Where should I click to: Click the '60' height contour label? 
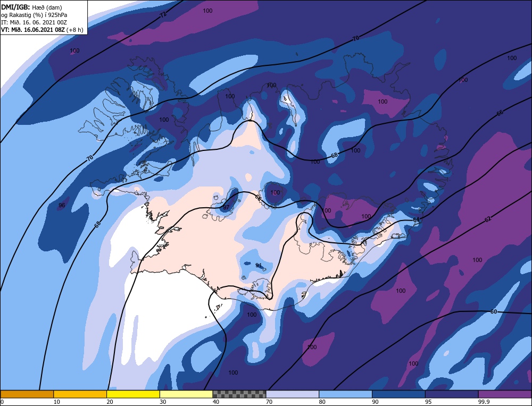(494, 311)
